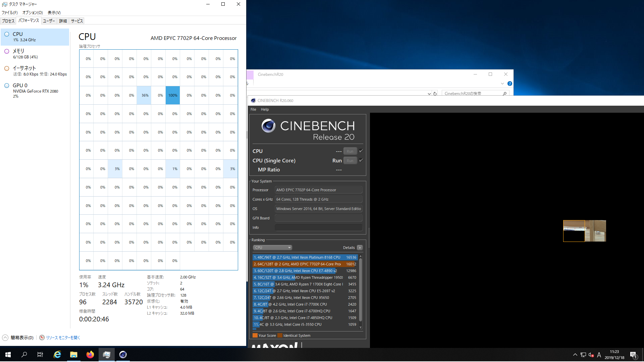The image size is (644, 362).
Task: Open Cinebench Help menu
Action: tap(265, 109)
